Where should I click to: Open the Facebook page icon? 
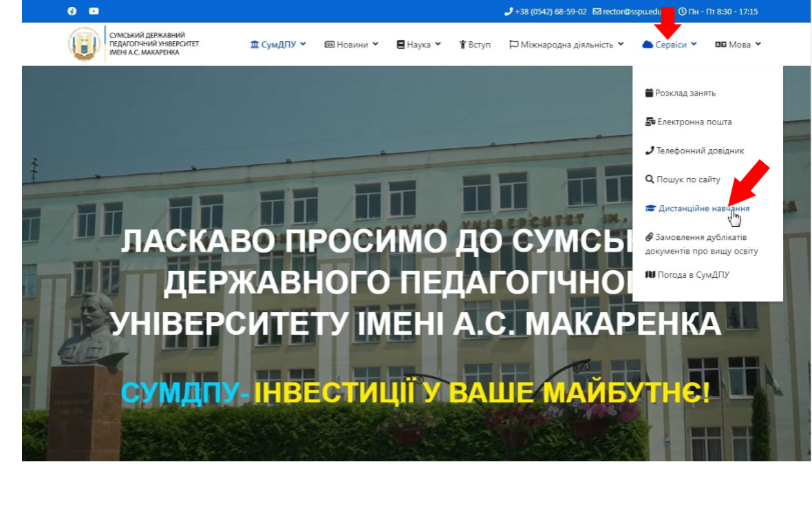72,12
